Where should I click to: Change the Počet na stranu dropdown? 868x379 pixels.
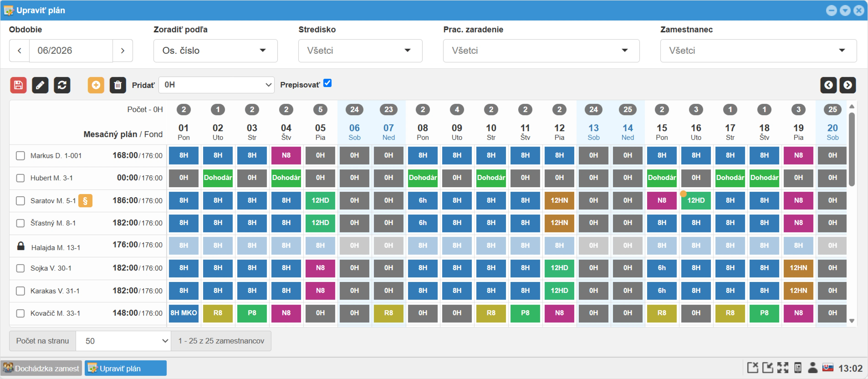pyautogui.click(x=124, y=341)
